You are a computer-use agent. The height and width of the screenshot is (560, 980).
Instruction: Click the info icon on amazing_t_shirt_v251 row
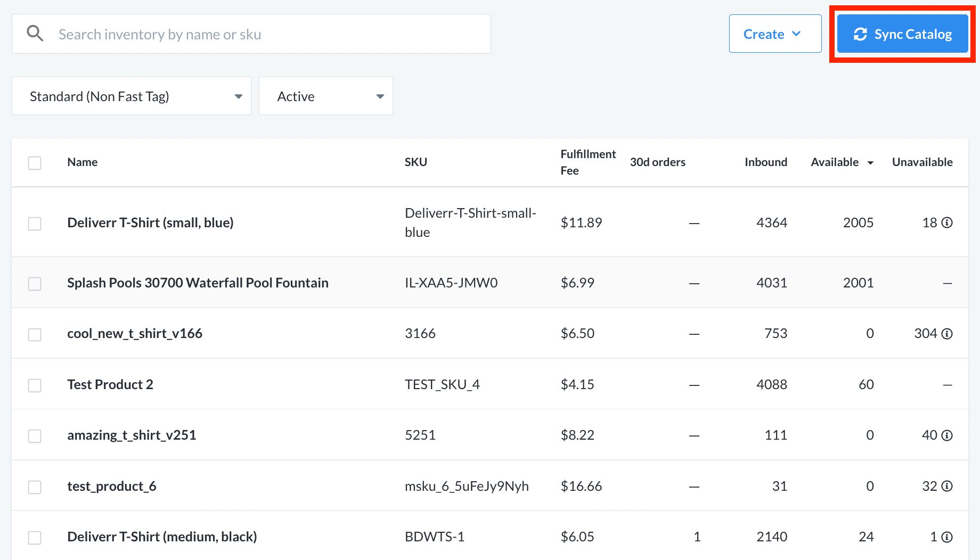948,435
